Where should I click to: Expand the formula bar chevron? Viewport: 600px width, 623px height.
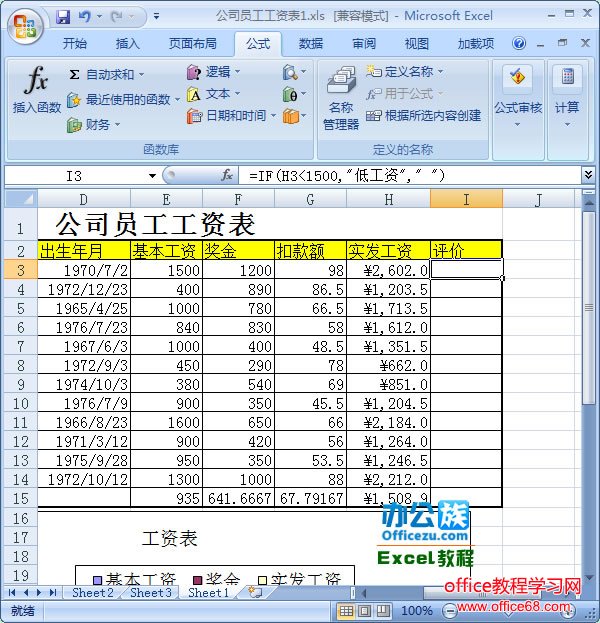tap(588, 175)
